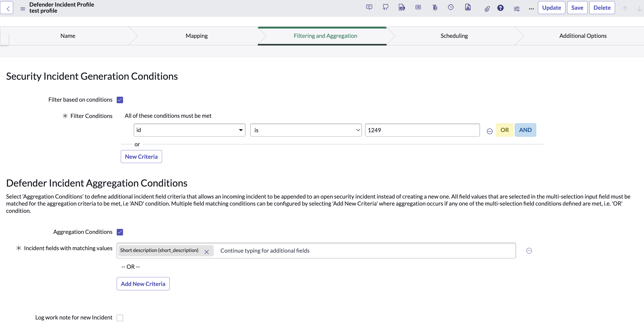The width and height of the screenshot is (644, 331).
Task: Click 'All of these conditions must be met' text
Action: pyautogui.click(x=168, y=116)
